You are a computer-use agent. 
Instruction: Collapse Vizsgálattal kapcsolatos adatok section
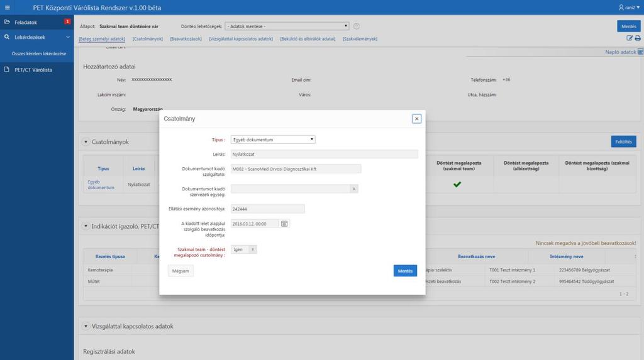[x=86, y=326]
